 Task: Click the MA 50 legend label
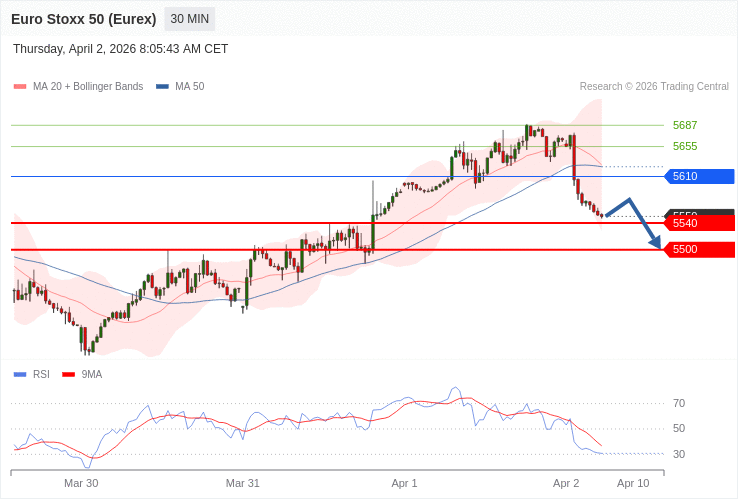(x=190, y=87)
